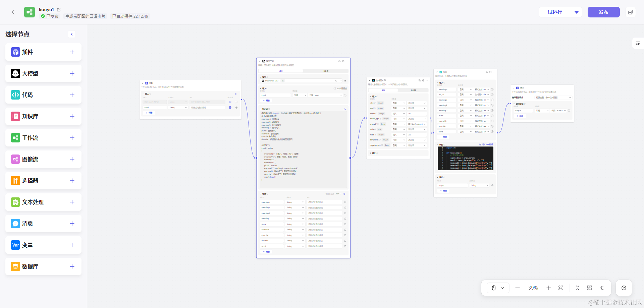Remove the describe output row
The width and height of the screenshot is (644, 308).
pos(345,241)
